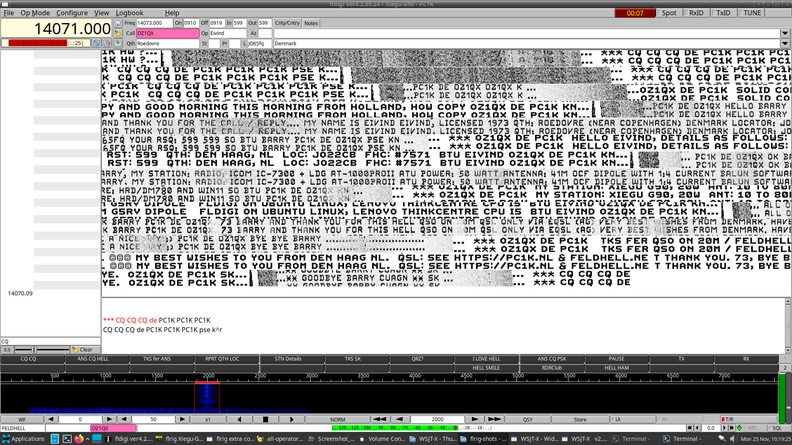The height and width of the screenshot is (445, 792).
Task: Click the save QSO icon beside Qth
Action: [x=119, y=44]
